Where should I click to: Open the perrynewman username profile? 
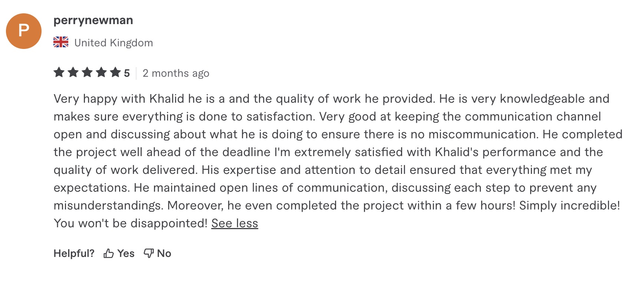(x=93, y=20)
